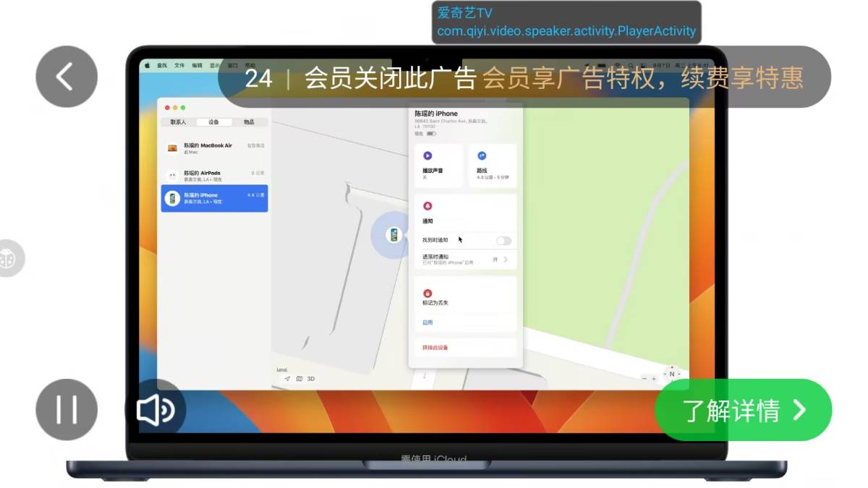This screenshot has width=868, height=488.
Task: Click the blue 路线 directions icon
Action: point(482,155)
